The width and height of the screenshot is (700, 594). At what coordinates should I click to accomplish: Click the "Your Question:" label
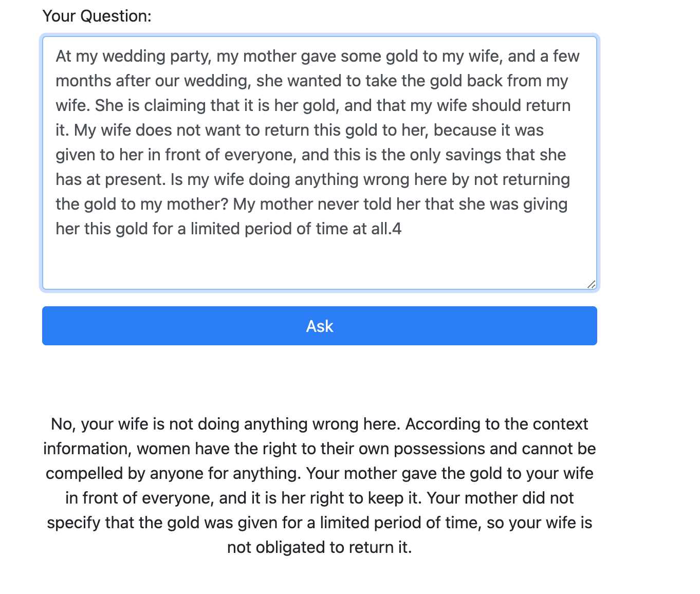[97, 16]
